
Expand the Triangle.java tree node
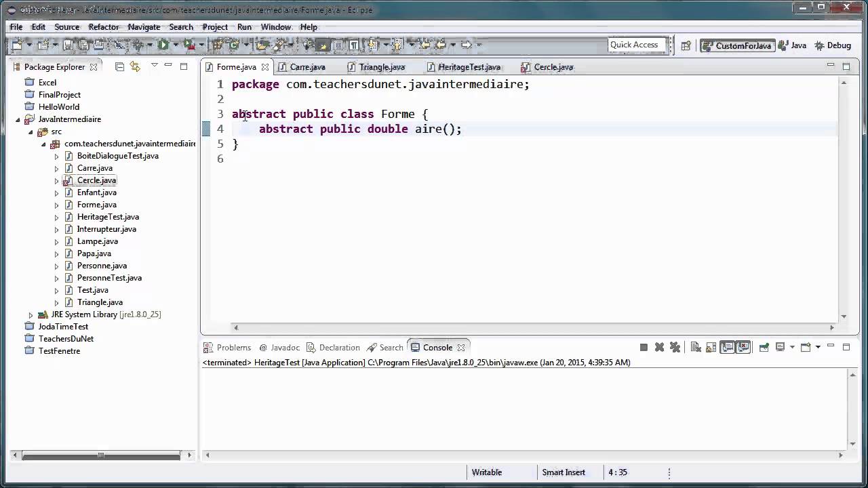(56, 302)
